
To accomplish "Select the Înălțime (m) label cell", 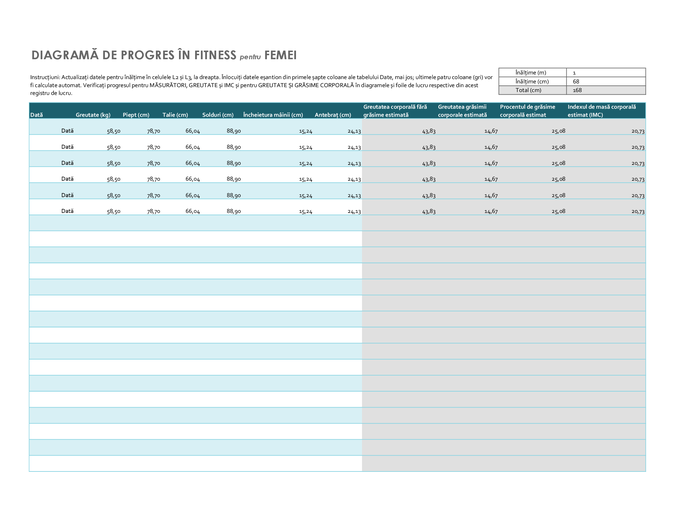I will (x=533, y=72).
